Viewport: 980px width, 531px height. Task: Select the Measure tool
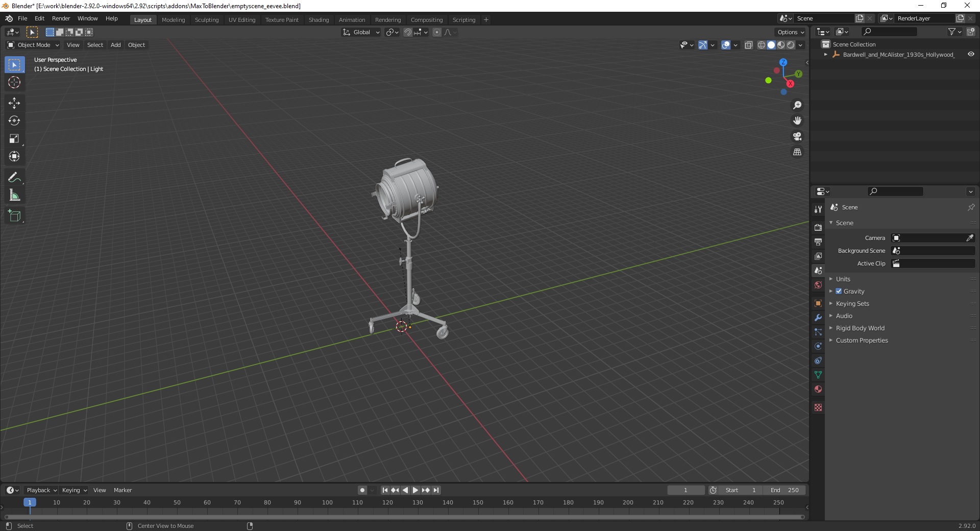click(x=14, y=196)
